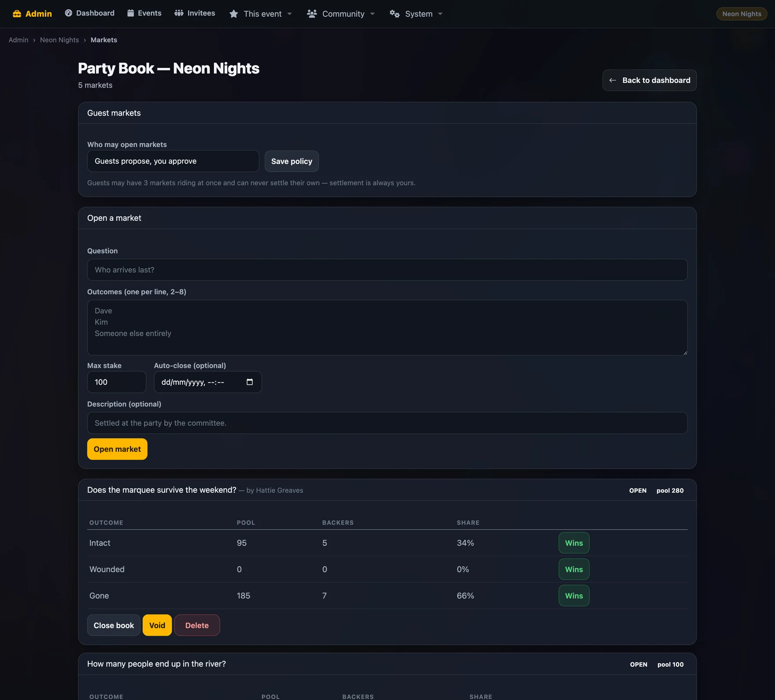
Task: Click the 'Open a market' card header
Action: pyautogui.click(x=387, y=218)
